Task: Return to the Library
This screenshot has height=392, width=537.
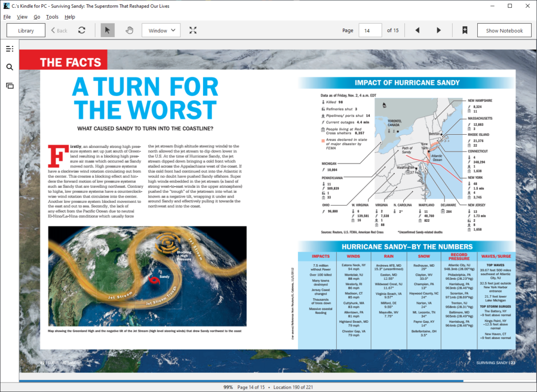Action: point(26,30)
